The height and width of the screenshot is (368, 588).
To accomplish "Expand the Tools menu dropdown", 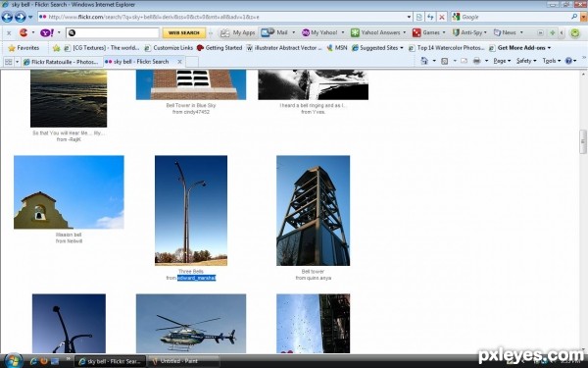I will coord(551,61).
